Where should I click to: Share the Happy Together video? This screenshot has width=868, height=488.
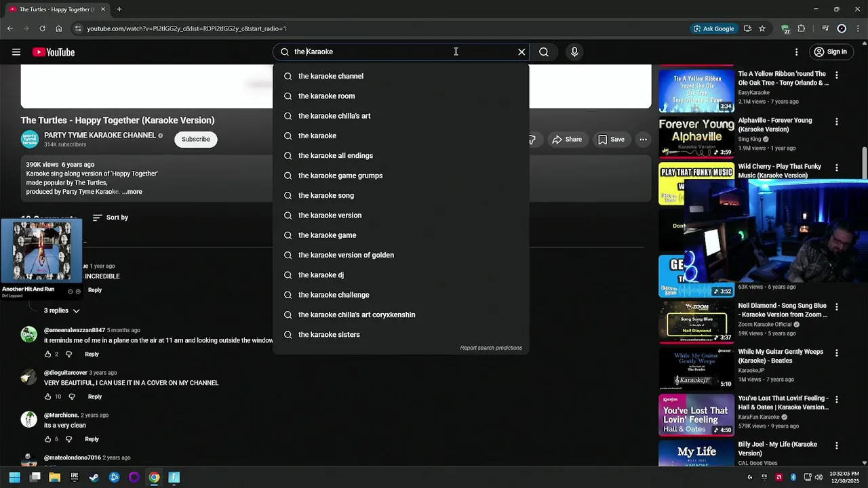(567, 140)
